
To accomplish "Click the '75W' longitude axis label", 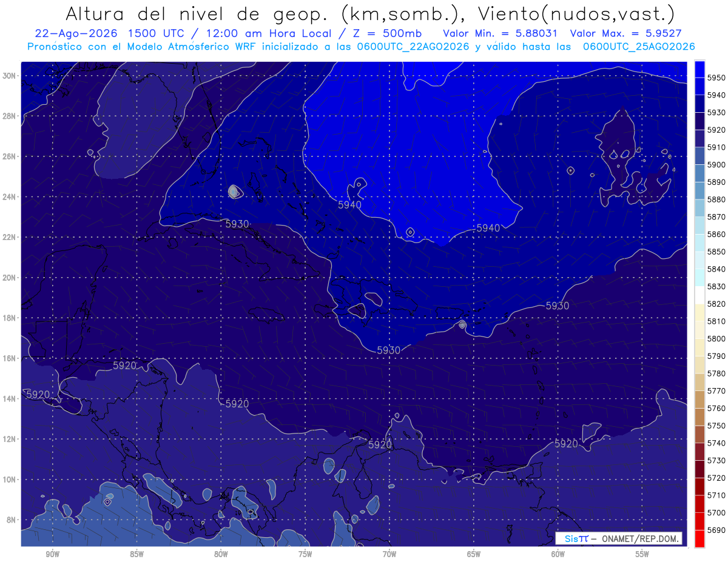I will tap(305, 554).
